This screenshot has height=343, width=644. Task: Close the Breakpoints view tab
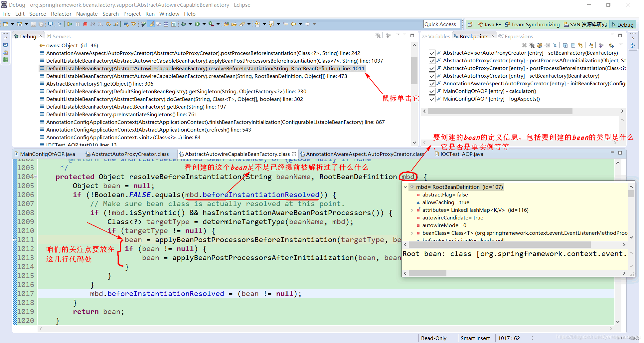click(x=493, y=36)
